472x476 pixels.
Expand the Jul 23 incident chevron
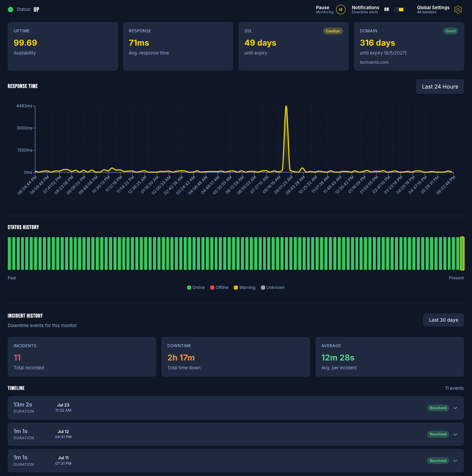click(x=455, y=408)
